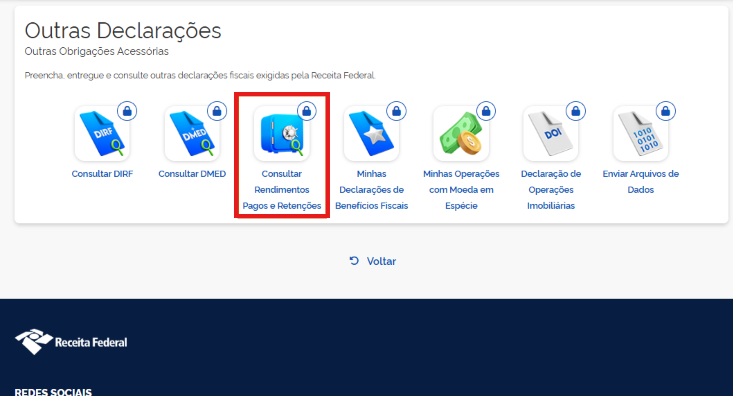Open Enviar Arquivos de Dados link
Viewport: 733px width, 396px height.
click(x=641, y=181)
